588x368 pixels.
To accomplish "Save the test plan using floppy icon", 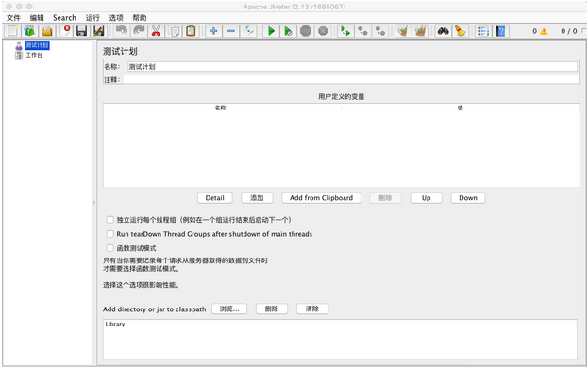I will (x=81, y=31).
